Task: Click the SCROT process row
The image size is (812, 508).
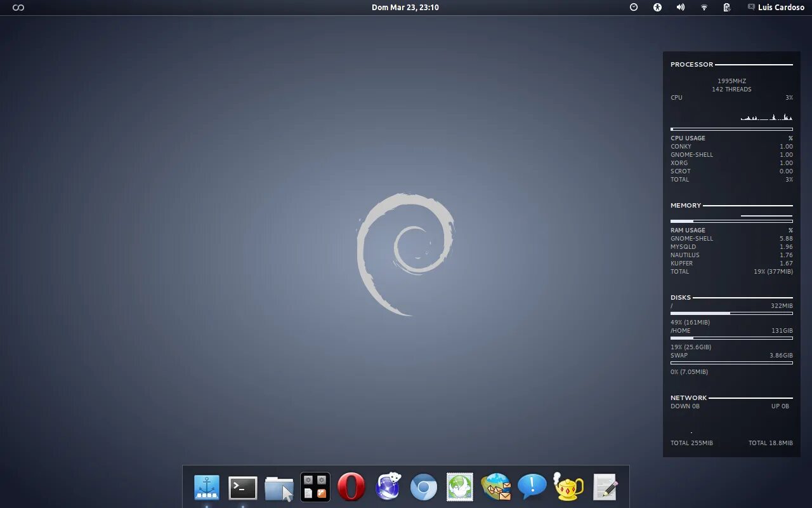Action: (x=731, y=171)
